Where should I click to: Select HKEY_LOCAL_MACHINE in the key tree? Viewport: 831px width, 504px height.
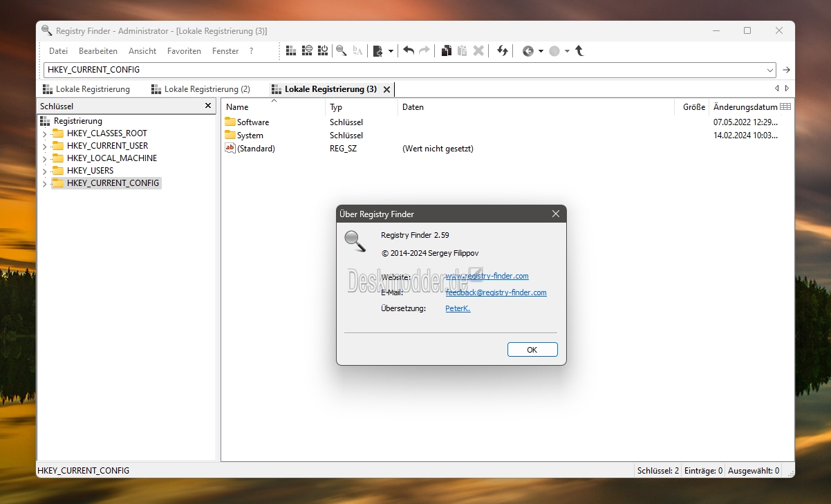point(112,158)
